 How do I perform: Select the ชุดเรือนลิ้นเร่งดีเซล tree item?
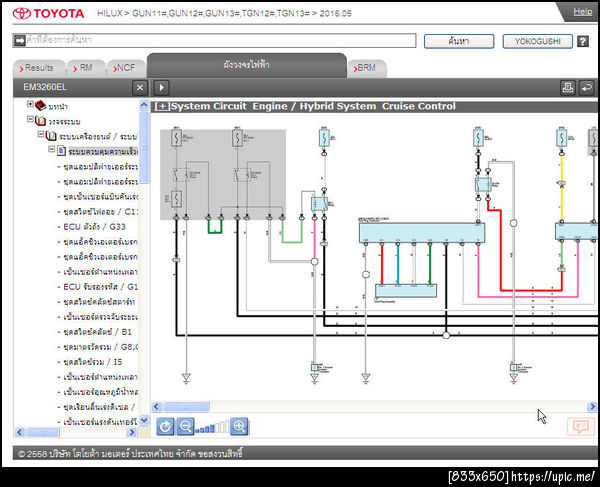tap(99, 407)
